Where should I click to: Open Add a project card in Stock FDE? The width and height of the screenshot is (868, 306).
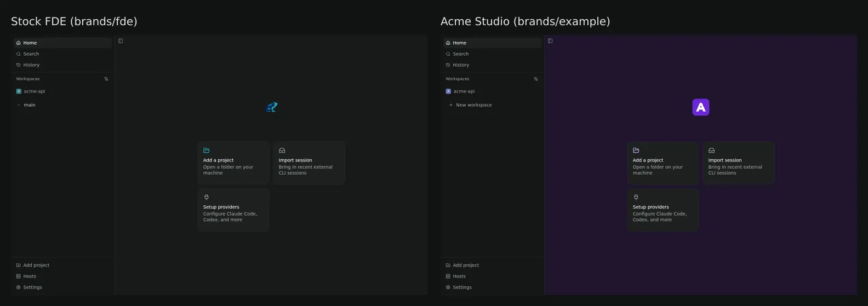[233, 163]
